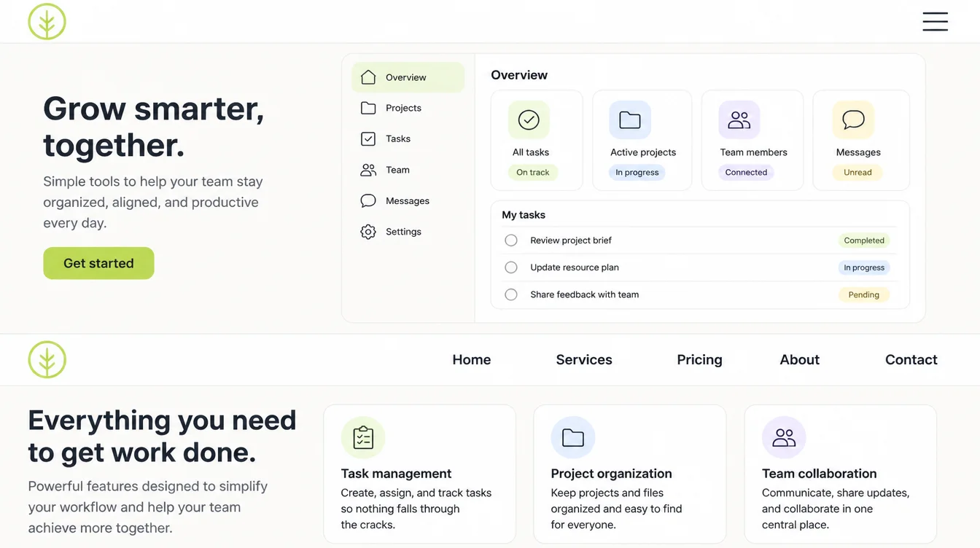Click the Connected badge under Team members
This screenshot has height=548, width=980.
coord(746,173)
